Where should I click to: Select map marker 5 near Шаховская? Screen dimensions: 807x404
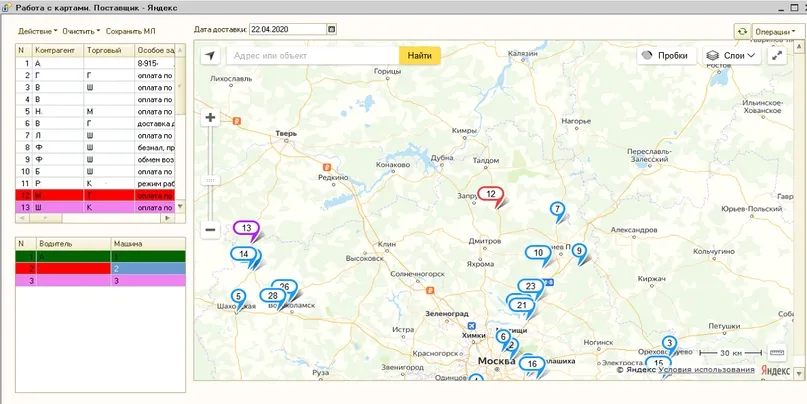tap(238, 296)
